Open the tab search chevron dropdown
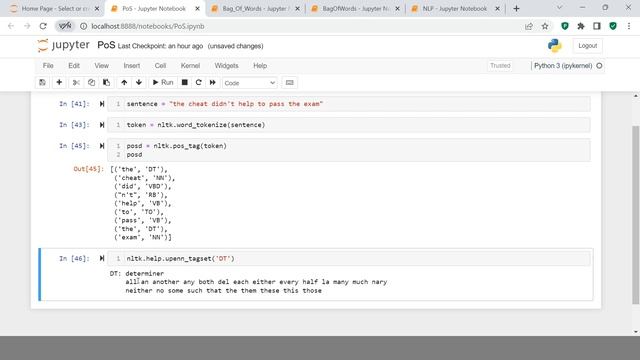The image size is (640, 360). coord(560,8)
